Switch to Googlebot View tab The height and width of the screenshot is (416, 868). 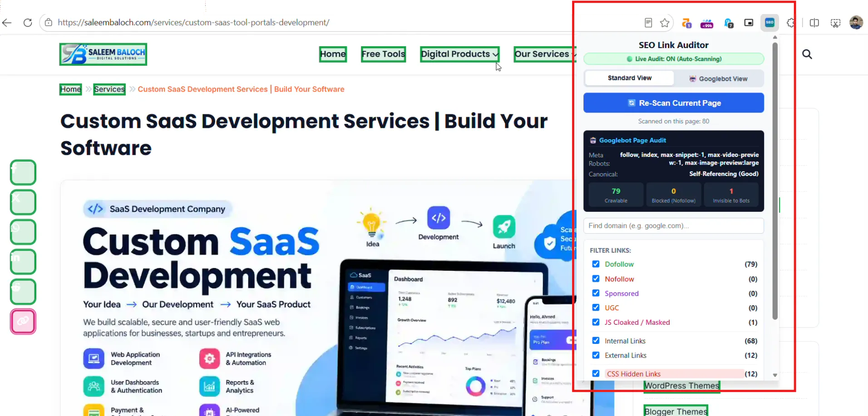pos(719,78)
